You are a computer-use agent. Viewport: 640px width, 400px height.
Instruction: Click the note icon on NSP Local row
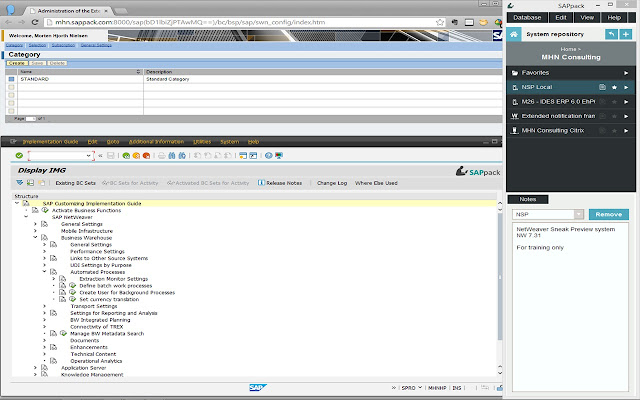tap(602, 87)
